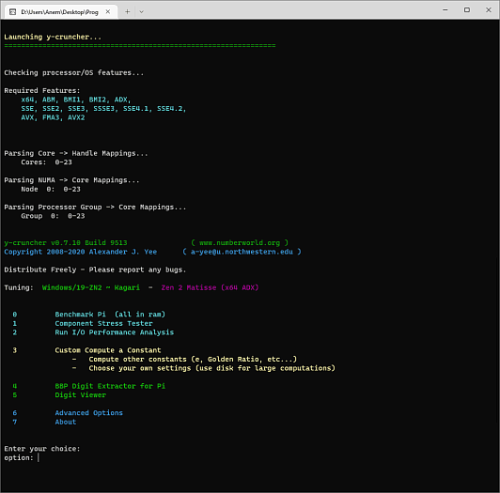The height and width of the screenshot is (493, 500).
Task: Click the Benchmark Pi (all in ram) entry
Action: [x=110, y=314]
